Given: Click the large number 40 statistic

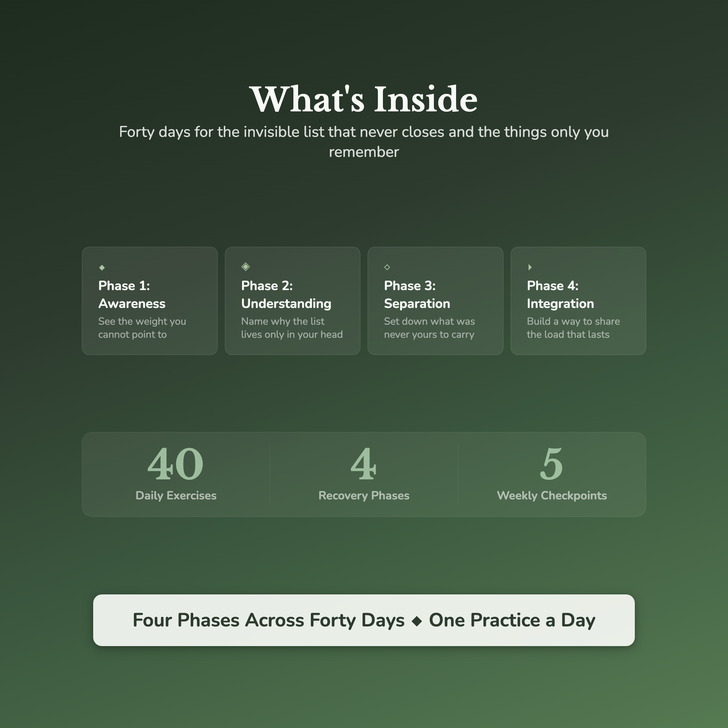Looking at the screenshot, I should [x=175, y=464].
